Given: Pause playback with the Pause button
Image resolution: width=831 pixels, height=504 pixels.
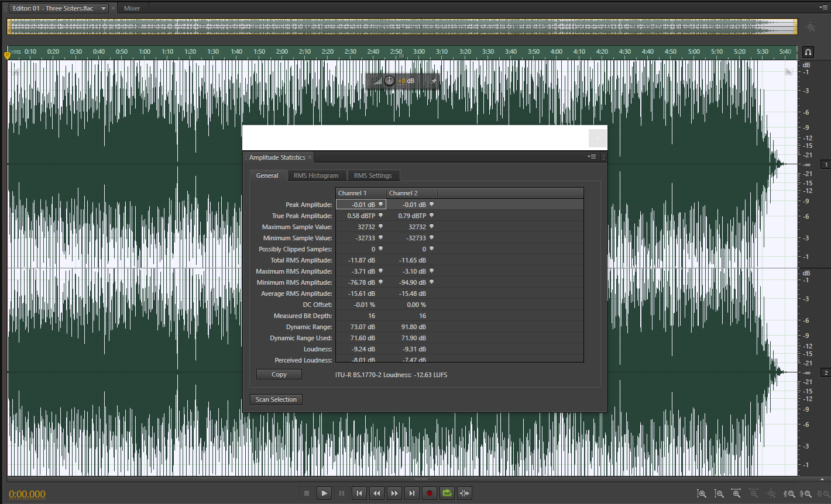Looking at the screenshot, I should click(342, 493).
